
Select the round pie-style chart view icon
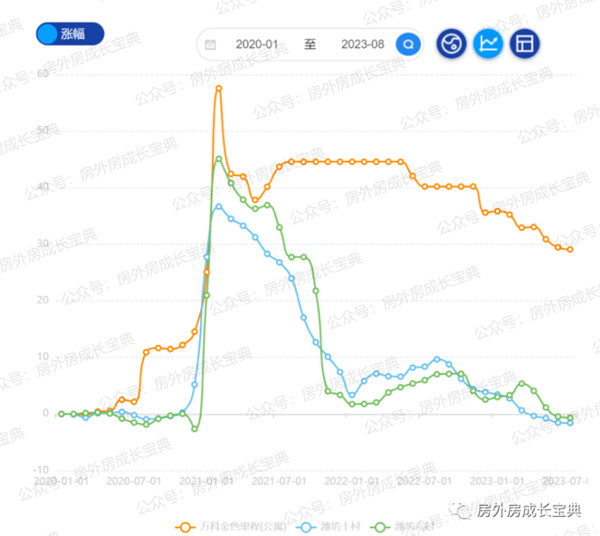click(451, 44)
